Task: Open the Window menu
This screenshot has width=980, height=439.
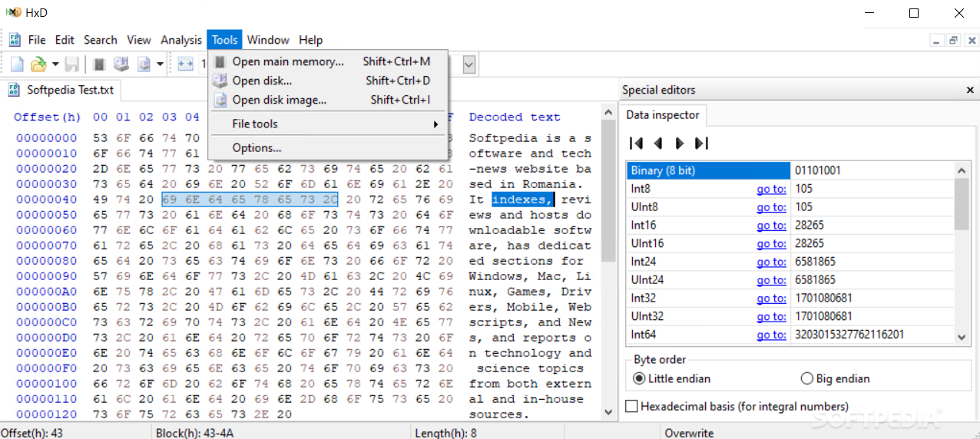Action: (268, 40)
